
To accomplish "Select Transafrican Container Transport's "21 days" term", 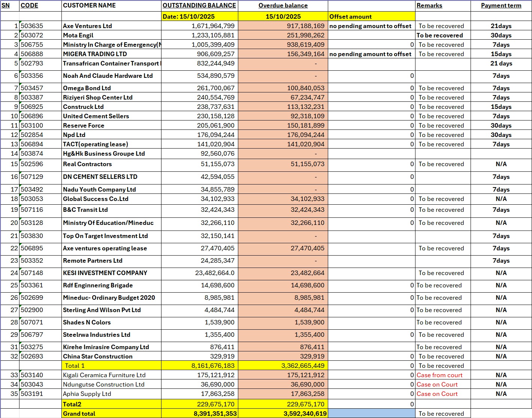I will (501, 63).
